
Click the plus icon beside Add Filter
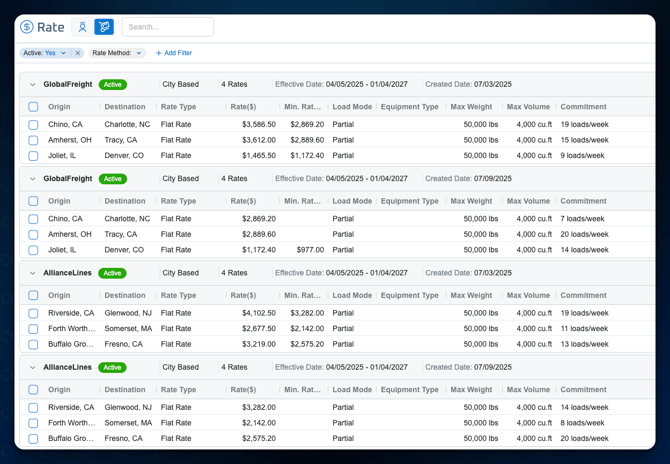coord(158,53)
